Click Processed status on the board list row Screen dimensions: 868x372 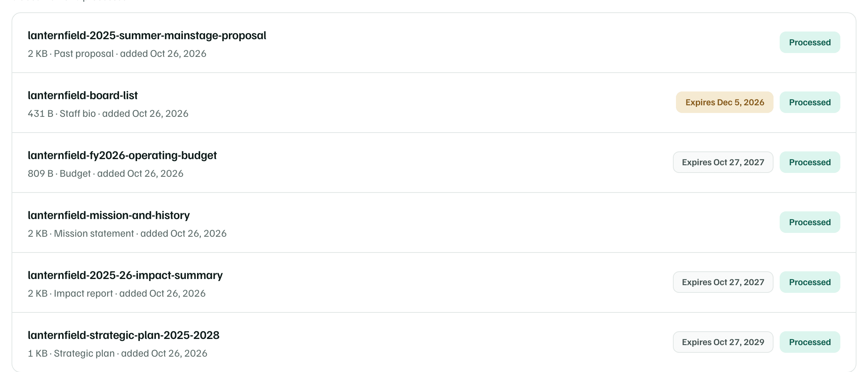[x=810, y=102]
